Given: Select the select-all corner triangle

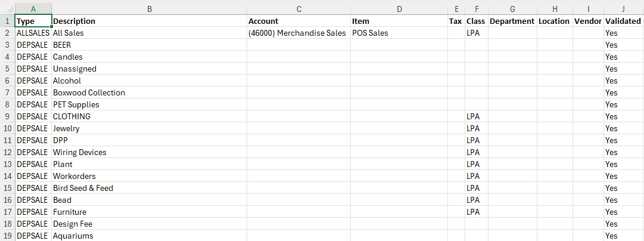Looking at the screenshot, I should pos(7,8).
